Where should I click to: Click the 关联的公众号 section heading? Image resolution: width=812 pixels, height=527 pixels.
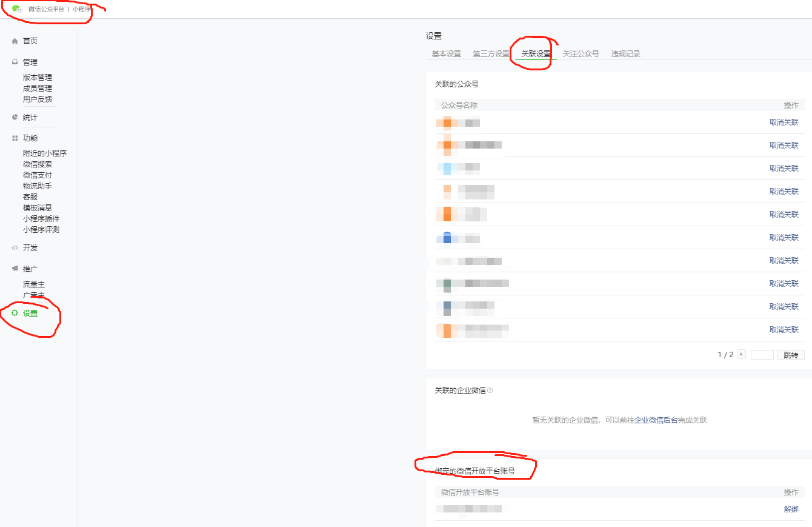click(457, 84)
